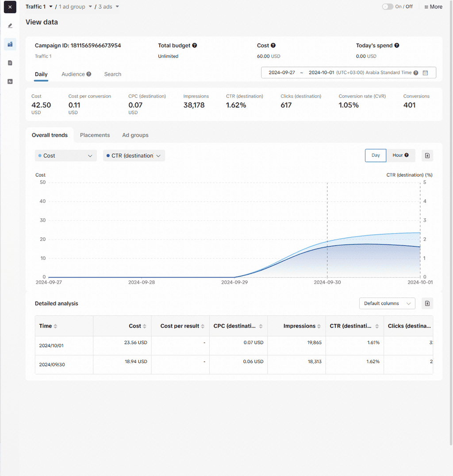Show Total budget help tooltip icon

coord(195,46)
